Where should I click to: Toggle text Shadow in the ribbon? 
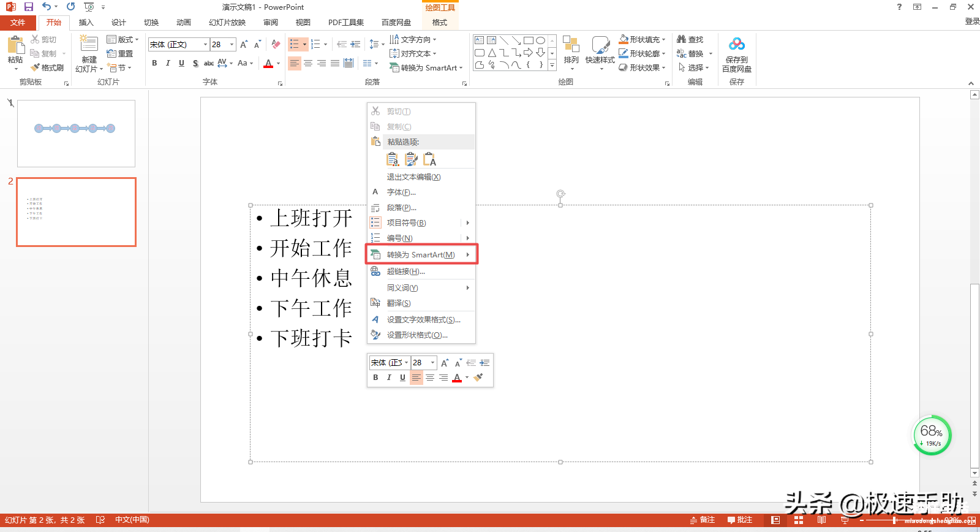point(195,63)
